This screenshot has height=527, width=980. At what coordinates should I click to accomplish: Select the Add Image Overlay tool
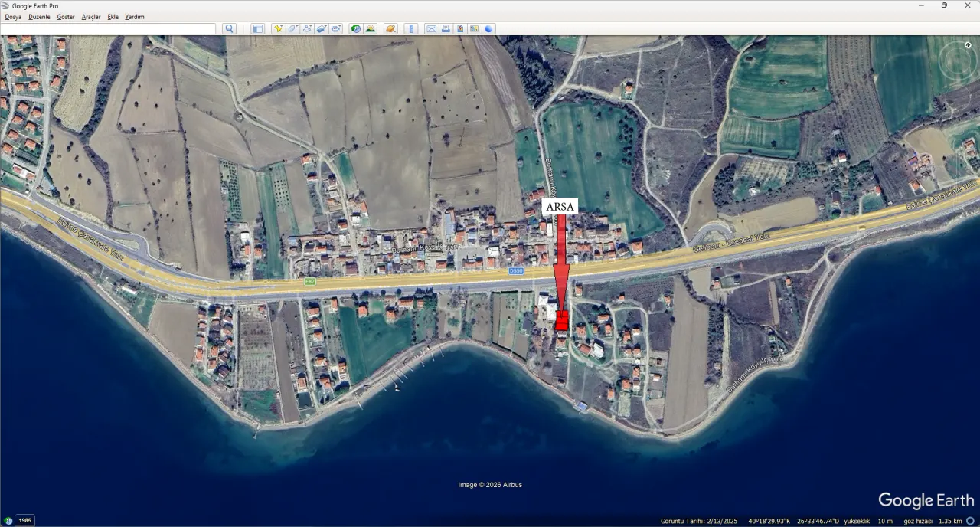click(322, 28)
